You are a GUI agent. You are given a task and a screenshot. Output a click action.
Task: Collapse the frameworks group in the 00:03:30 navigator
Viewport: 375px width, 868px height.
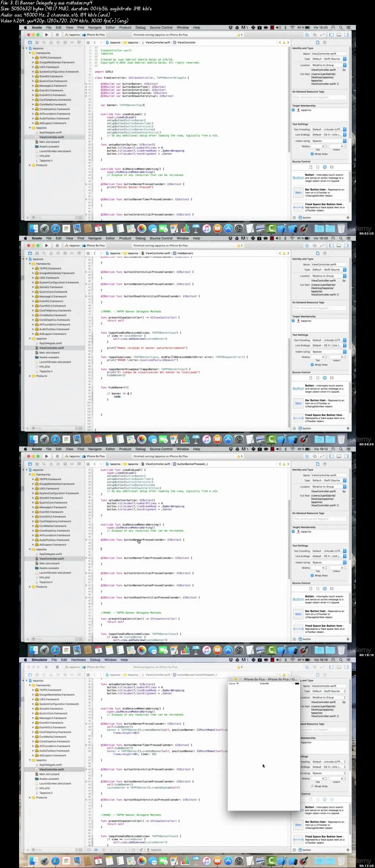30,53
